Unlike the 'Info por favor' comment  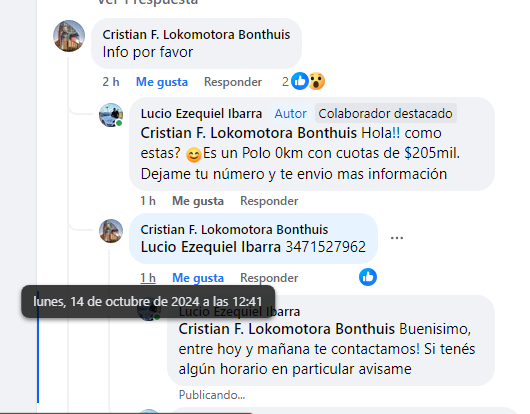pyautogui.click(x=162, y=82)
